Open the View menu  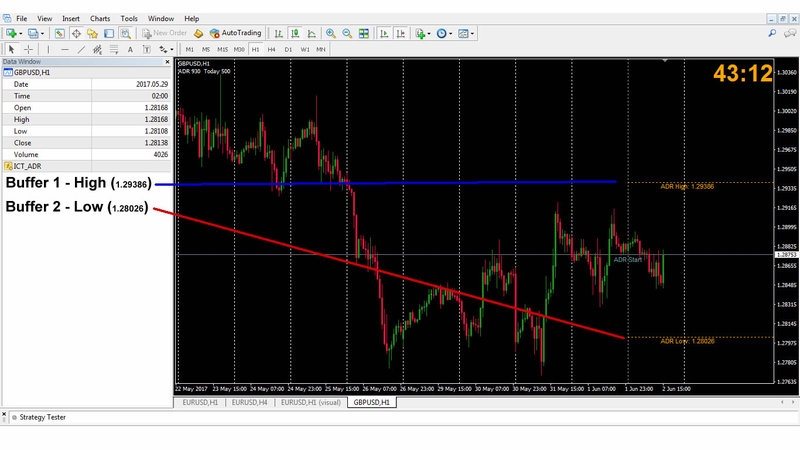tap(44, 18)
